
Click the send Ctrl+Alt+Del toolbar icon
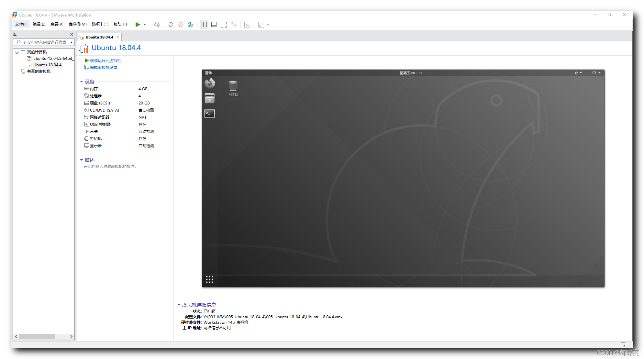[x=157, y=25]
